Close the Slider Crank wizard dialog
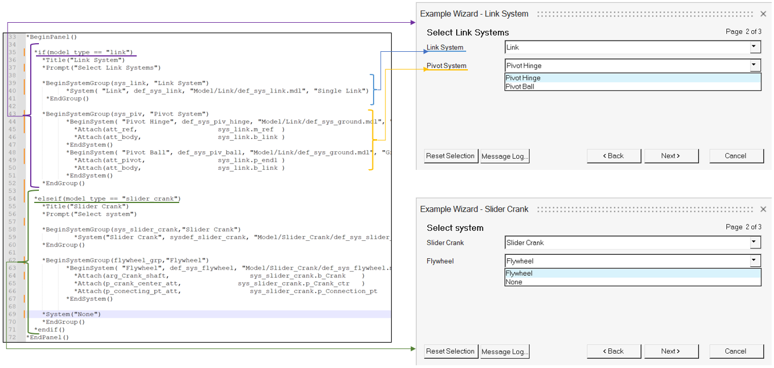The image size is (774, 368). 763,209
